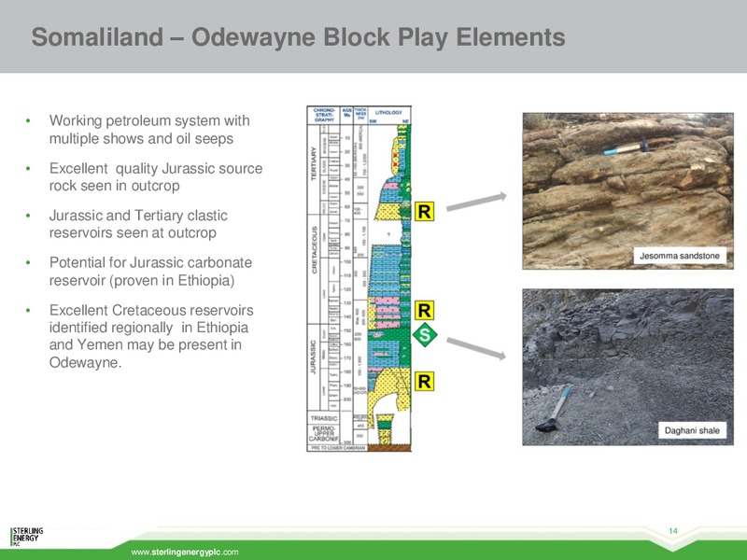
Task: Click the PERMO-UPPER CARBONIF row in the column
Action: [323, 433]
